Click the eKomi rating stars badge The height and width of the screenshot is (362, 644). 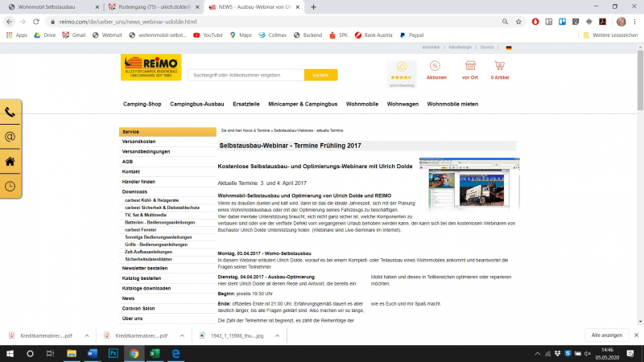point(401,74)
